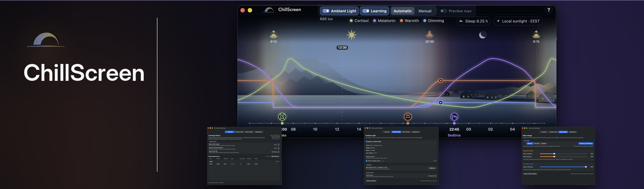The height and width of the screenshot is (189, 644).
Task: Toggle the Ambient Light switch
Action: [326, 11]
